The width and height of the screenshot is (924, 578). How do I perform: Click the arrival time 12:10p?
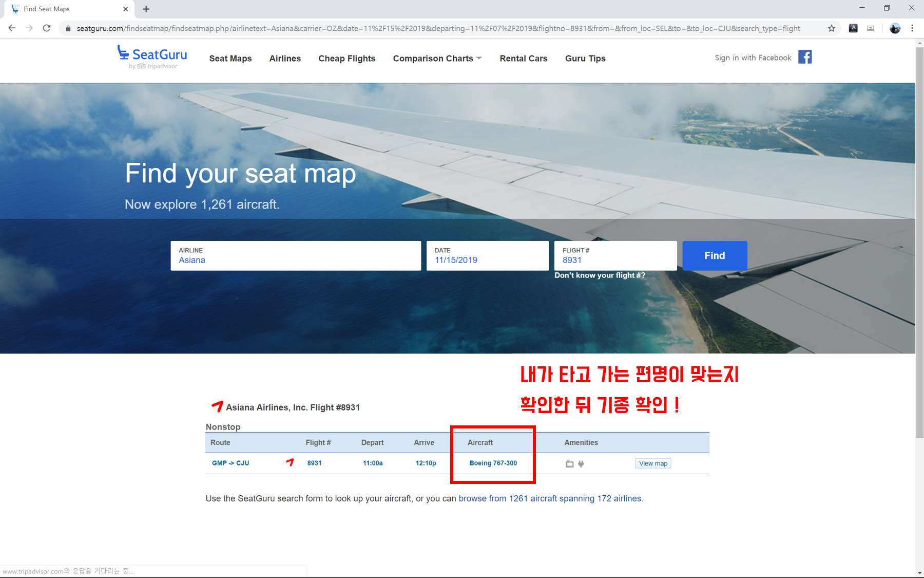click(x=426, y=463)
